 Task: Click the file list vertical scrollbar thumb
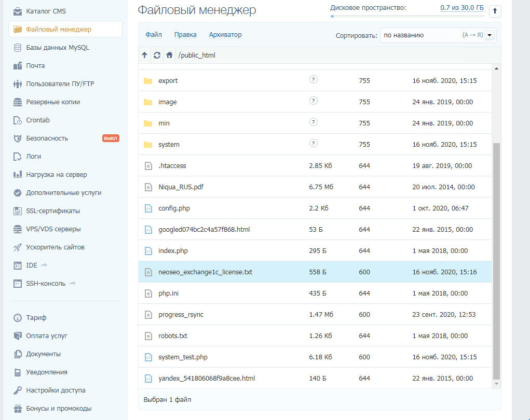tap(496, 261)
